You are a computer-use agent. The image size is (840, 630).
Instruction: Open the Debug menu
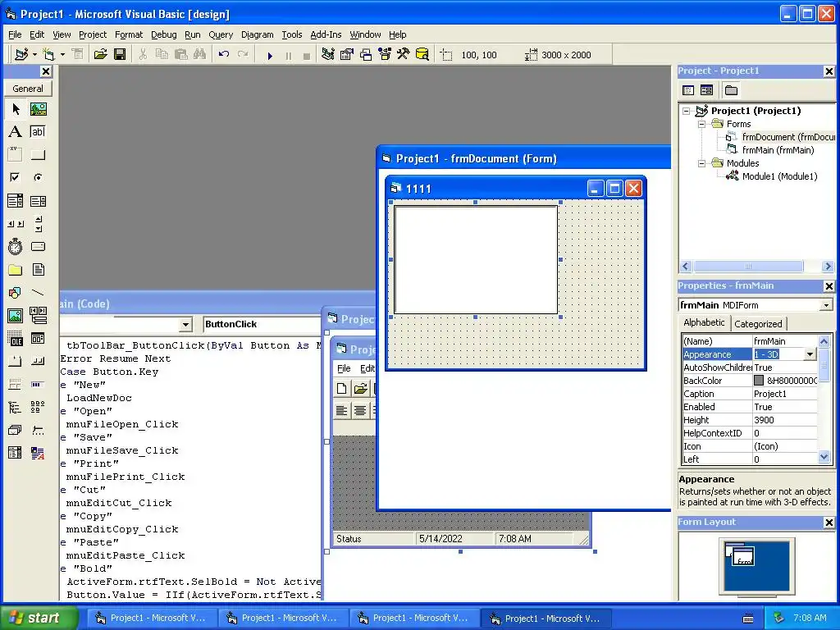pos(163,34)
